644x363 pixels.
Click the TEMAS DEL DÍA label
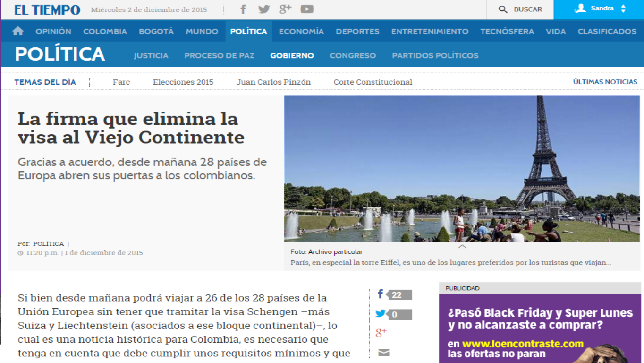tap(45, 82)
